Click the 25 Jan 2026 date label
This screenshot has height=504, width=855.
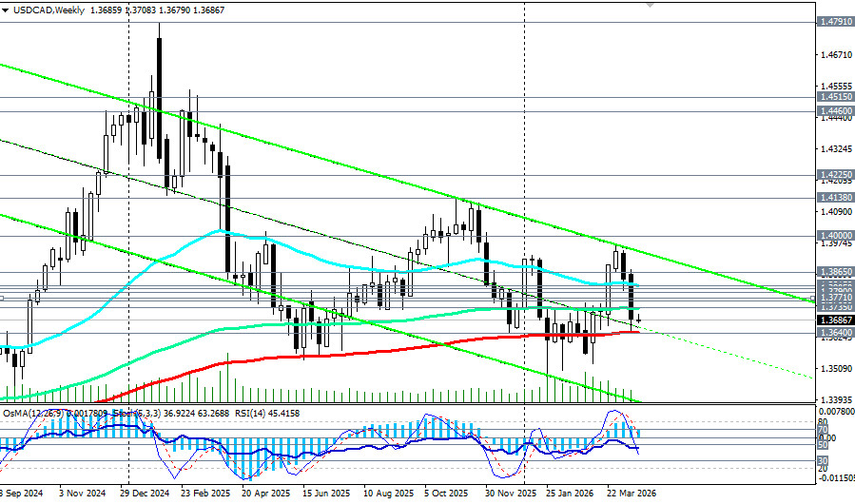[570, 494]
